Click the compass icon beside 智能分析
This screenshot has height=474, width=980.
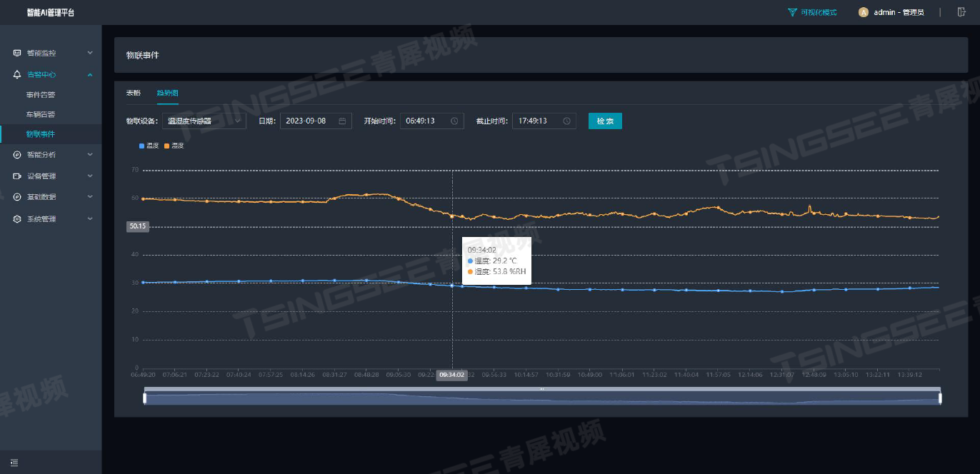[17, 155]
